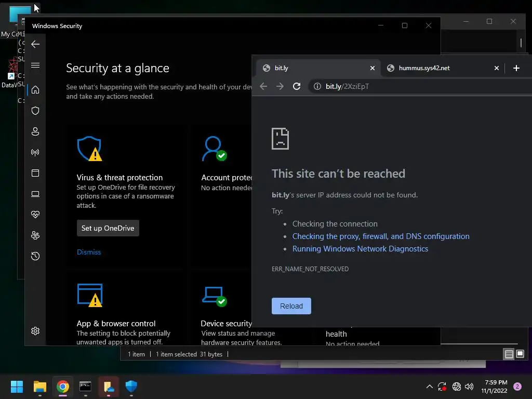Open Virus & threat protection heading

119,178
